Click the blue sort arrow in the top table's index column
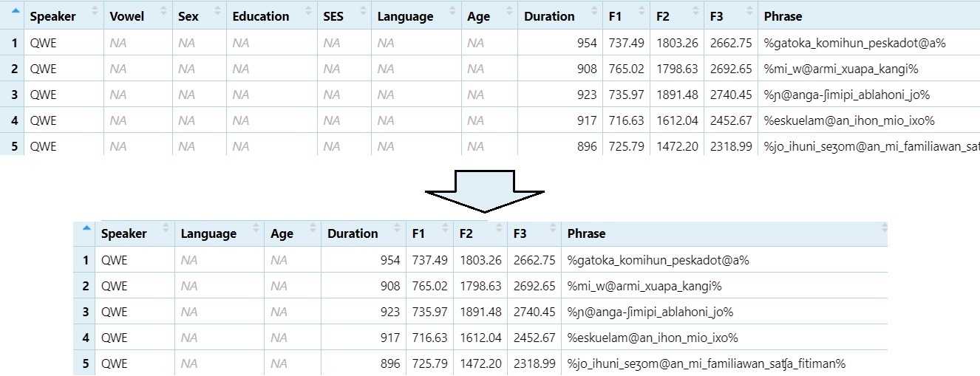Image resolution: width=980 pixels, height=376 pixels. [16, 10]
